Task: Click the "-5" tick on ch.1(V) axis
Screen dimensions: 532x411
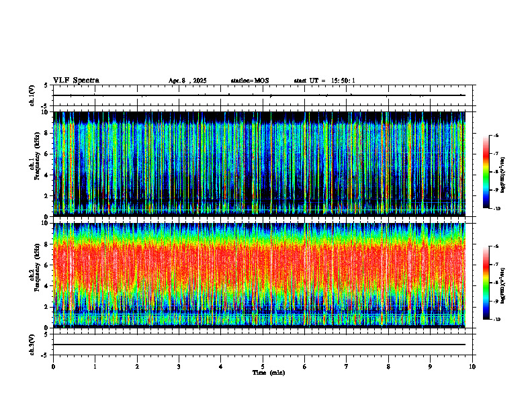Action: [x=45, y=106]
